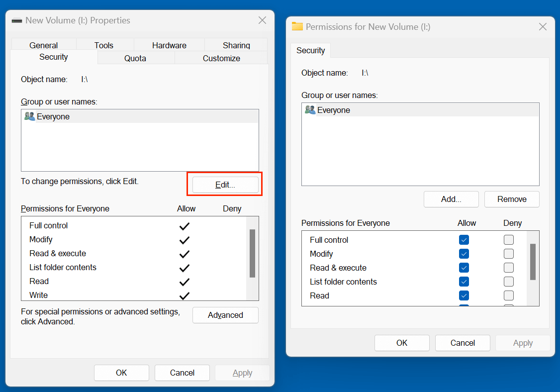The height and width of the screenshot is (392, 560).
Task: Enable the Deny checkbox for Modify
Action: pyautogui.click(x=508, y=254)
